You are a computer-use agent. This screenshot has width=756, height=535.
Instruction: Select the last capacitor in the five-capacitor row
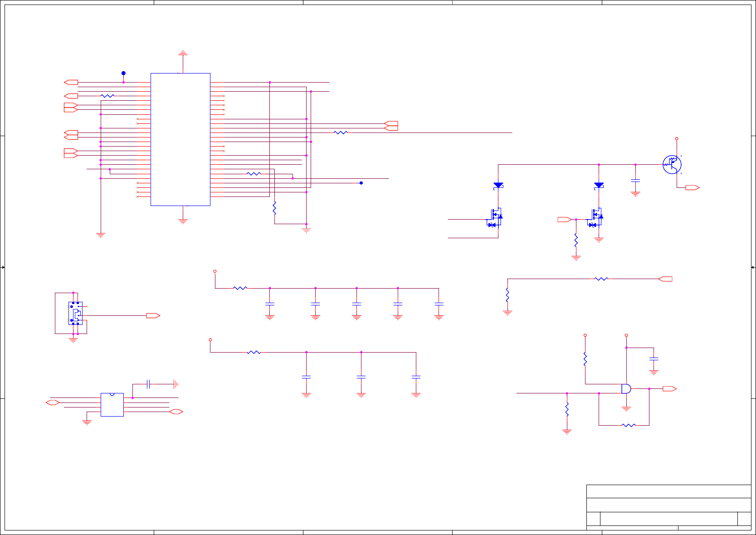click(439, 304)
